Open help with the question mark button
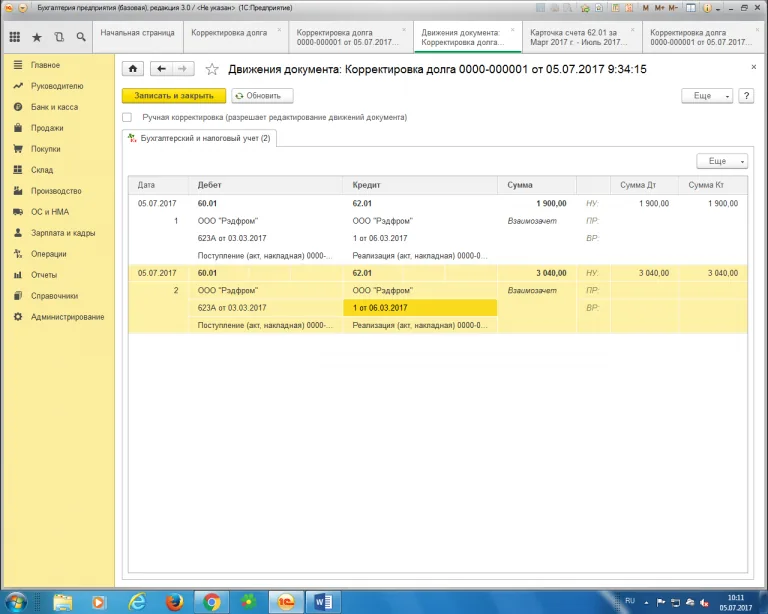Image resolution: width=768 pixels, height=614 pixels. click(746, 96)
